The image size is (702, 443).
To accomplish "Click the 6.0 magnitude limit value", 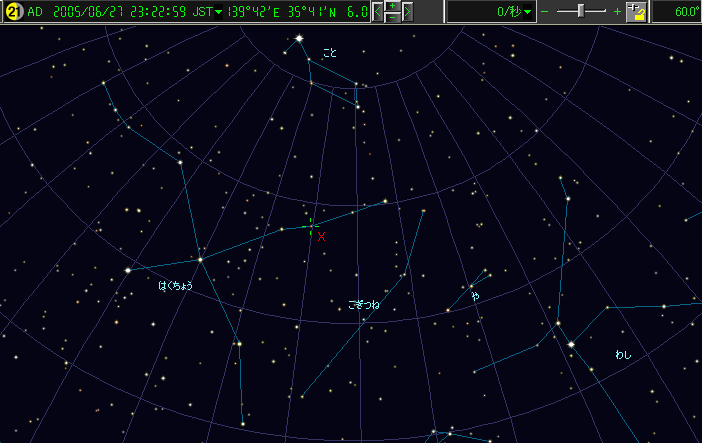I will click(x=357, y=12).
